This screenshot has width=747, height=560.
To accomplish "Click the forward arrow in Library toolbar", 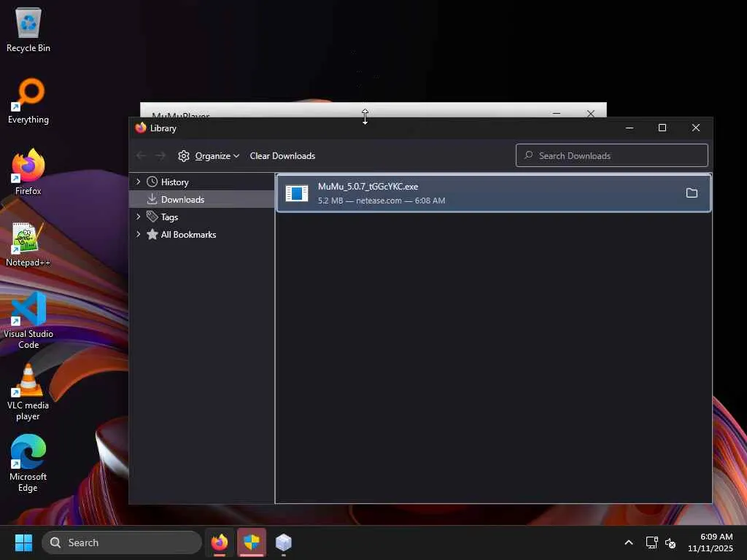I will click(160, 156).
